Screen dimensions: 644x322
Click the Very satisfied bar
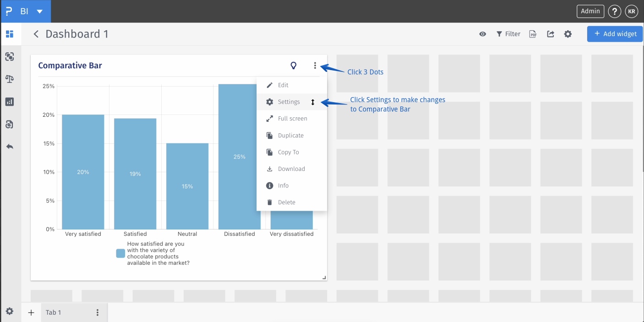(x=83, y=172)
